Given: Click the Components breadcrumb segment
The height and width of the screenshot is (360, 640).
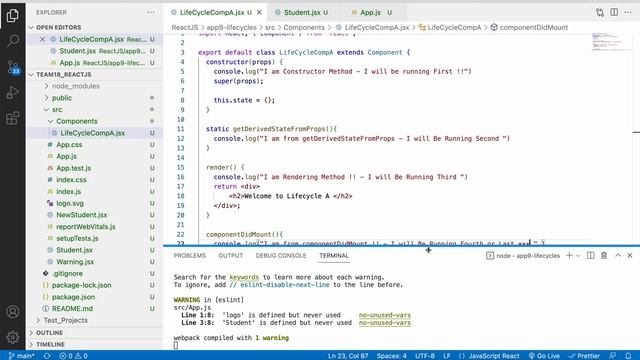Looking at the screenshot, I should click(x=304, y=27).
